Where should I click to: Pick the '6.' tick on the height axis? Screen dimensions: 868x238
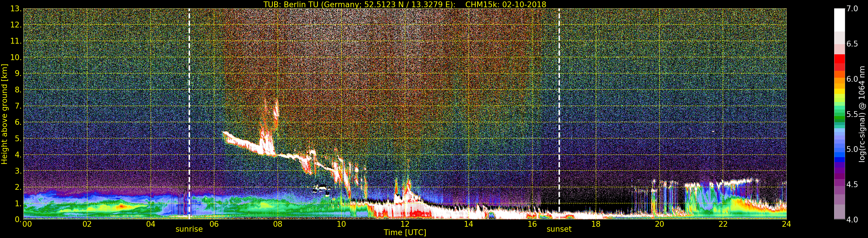pyautogui.click(x=18, y=122)
